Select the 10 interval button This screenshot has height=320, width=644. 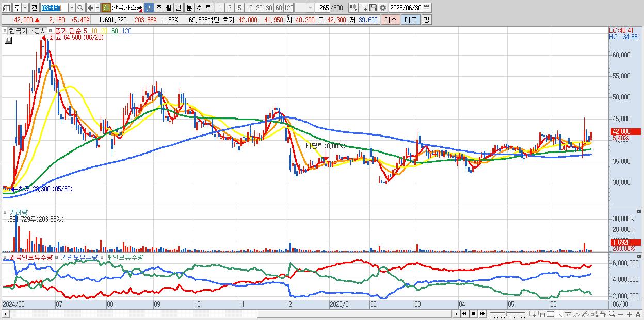point(249,8)
